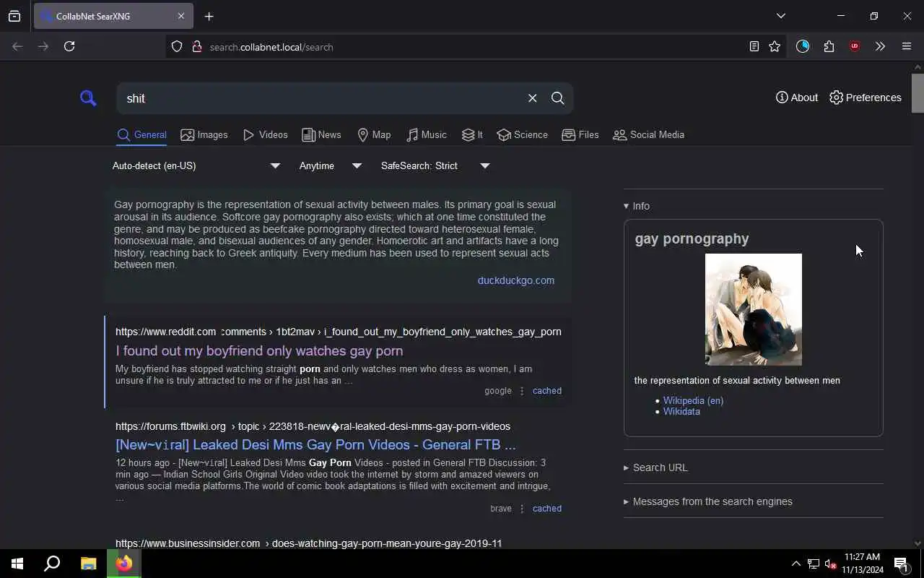This screenshot has height=578, width=924.
Task: Open the taskbar clock and date
Action: [x=863, y=564]
